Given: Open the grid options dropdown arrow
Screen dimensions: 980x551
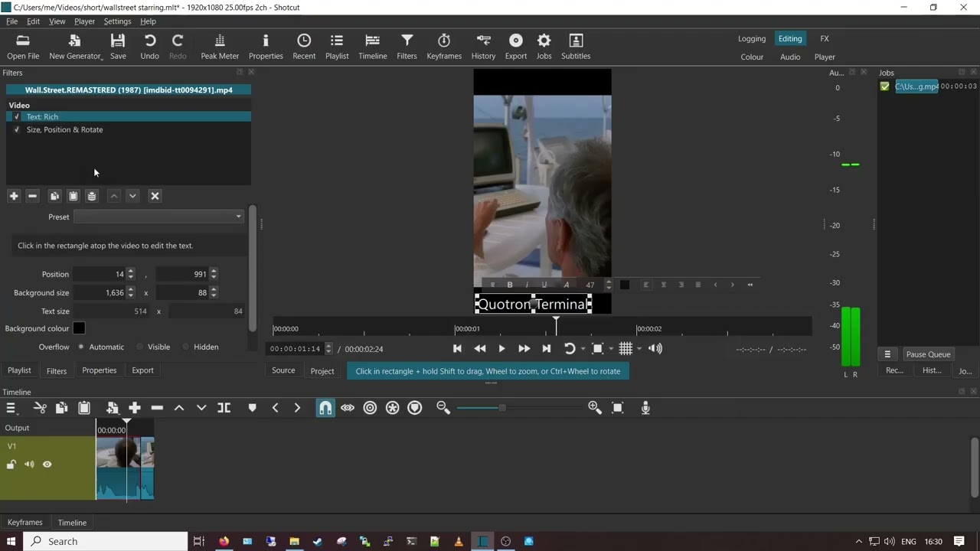Looking at the screenshot, I should (x=639, y=349).
